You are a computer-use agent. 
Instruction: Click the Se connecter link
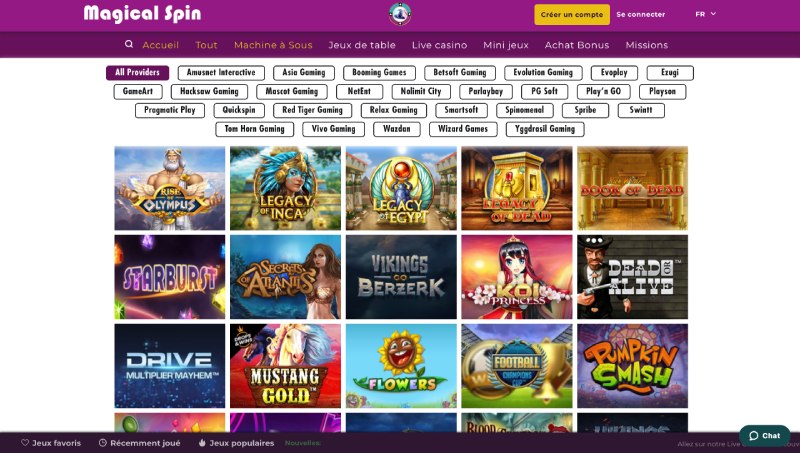click(x=640, y=15)
